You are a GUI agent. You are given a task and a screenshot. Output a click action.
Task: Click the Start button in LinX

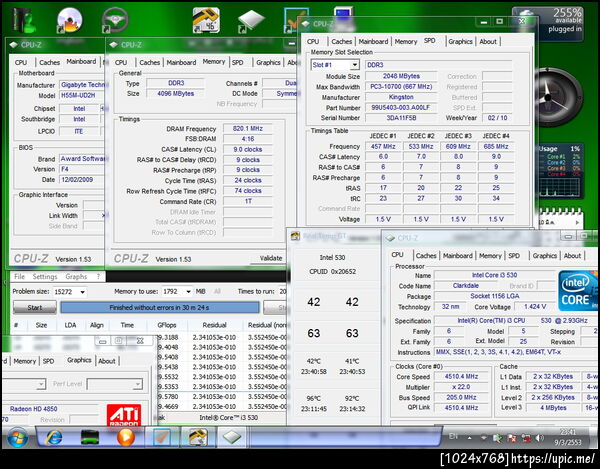35,307
